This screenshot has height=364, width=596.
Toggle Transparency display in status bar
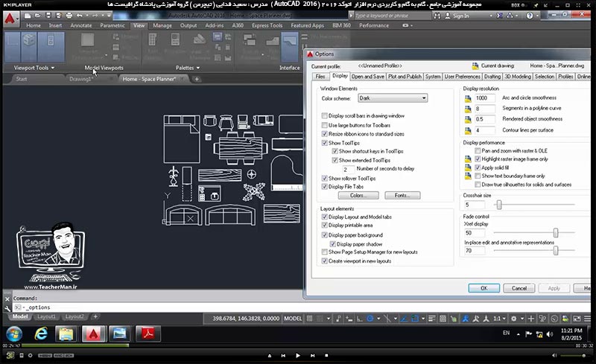point(443,319)
